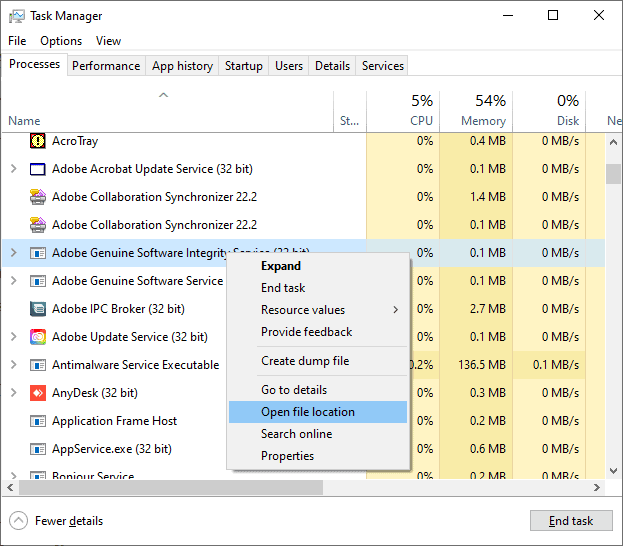Choose Provide feedback in context menu

point(318,332)
